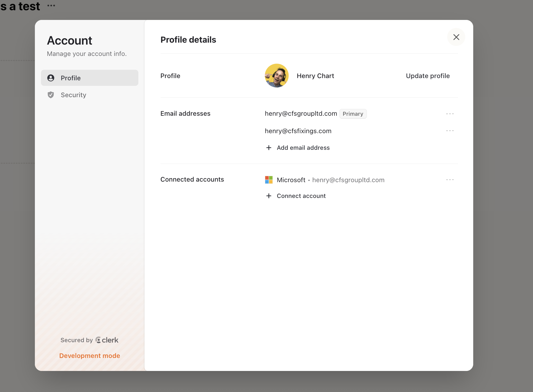Click the Profile person icon in sidebar
This screenshot has width=533, height=392.
click(51, 78)
